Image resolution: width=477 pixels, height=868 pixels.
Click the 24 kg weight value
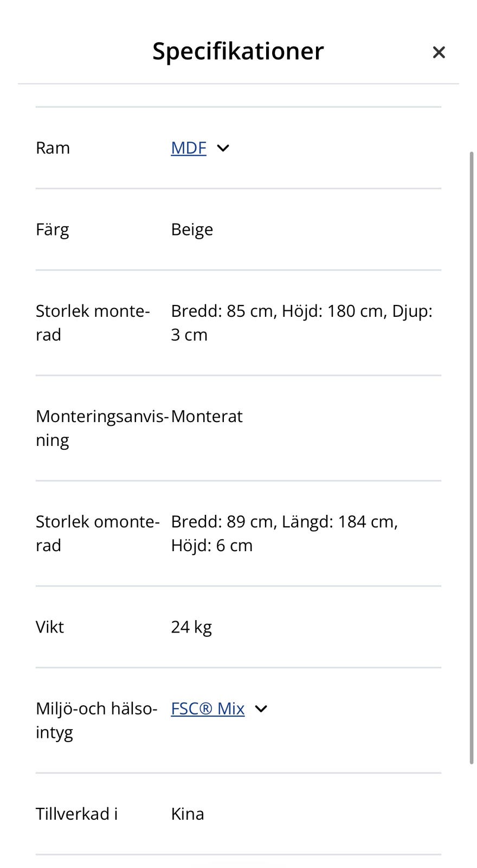click(191, 627)
